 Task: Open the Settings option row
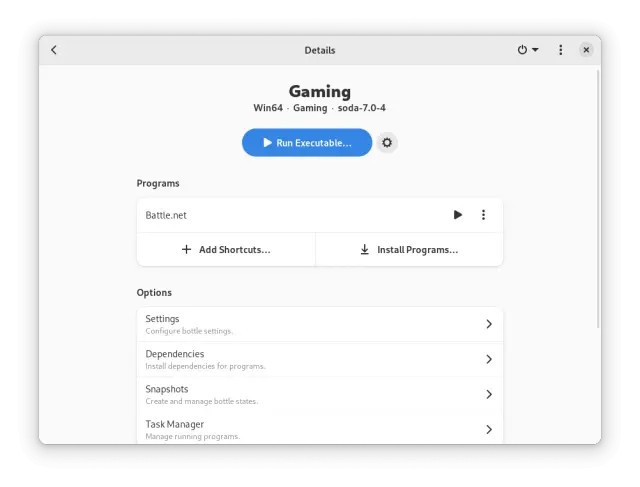point(320,324)
